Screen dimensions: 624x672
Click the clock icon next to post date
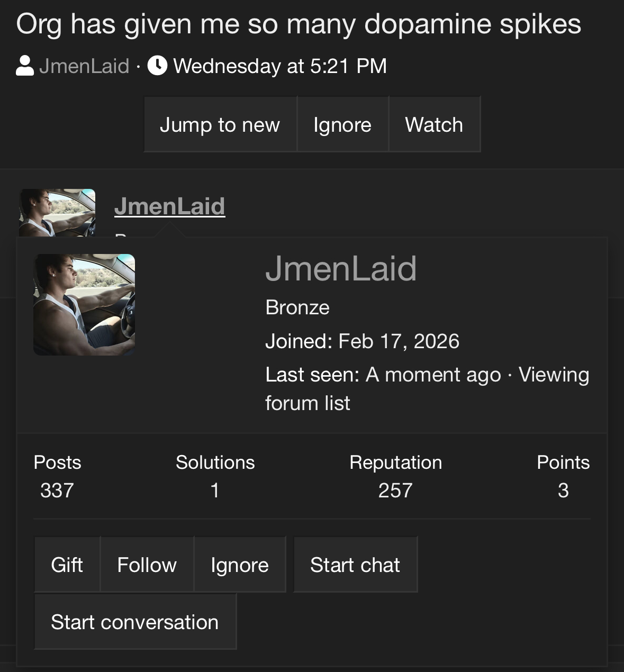click(x=158, y=66)
